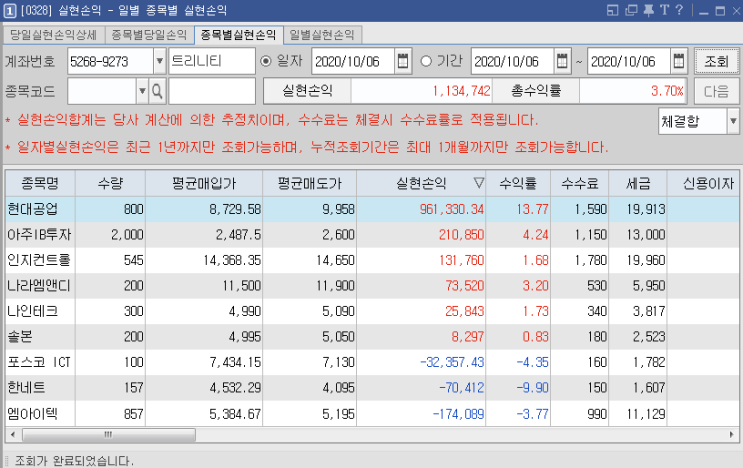Select the 종목별실현손익 tab
Image resolution: width=743 pixels, height=468 pixels.
[x=238, y=35]
